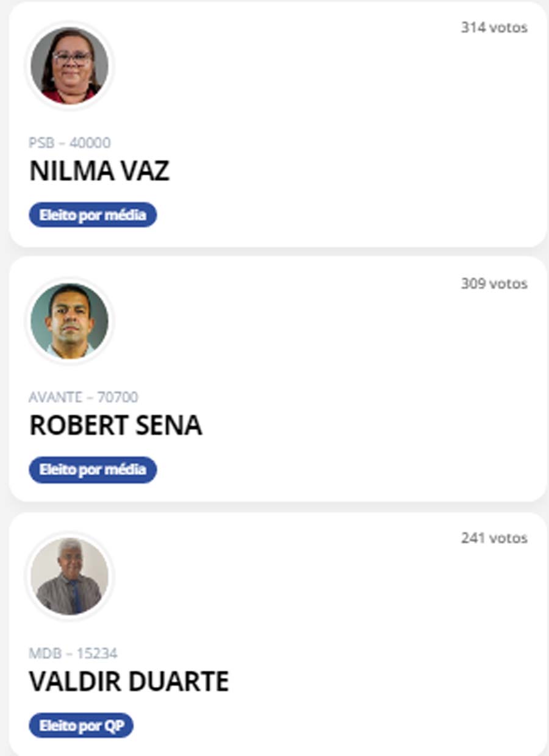Click the NILMA VAZ candidate name
This screenshot has width=549, height=756.
tap(99, 172)
